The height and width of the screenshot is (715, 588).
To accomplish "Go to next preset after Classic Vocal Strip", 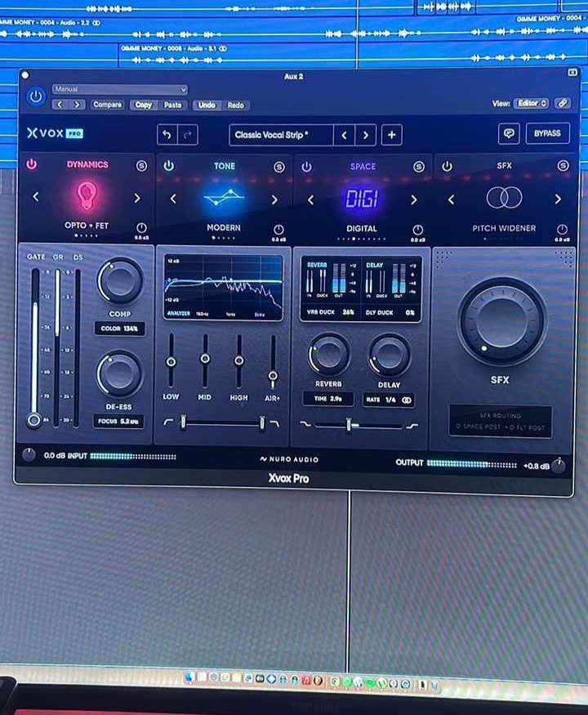I will coord(366,135).
